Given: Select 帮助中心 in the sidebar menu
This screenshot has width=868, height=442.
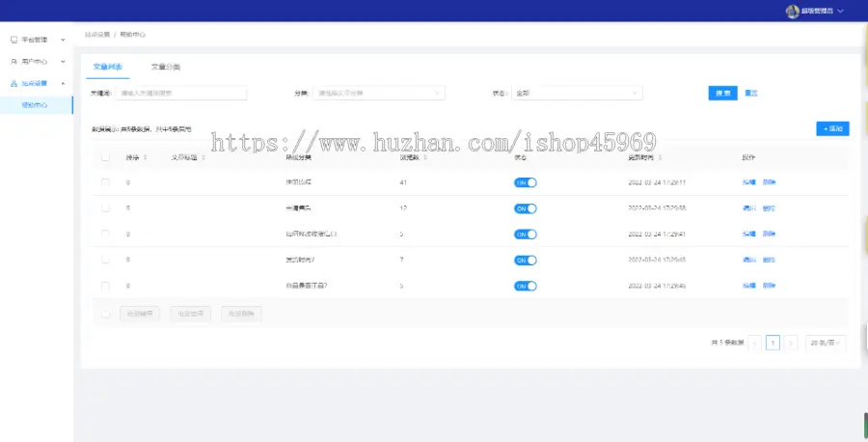Looking at the screenshot, I should tap(35, 105).
